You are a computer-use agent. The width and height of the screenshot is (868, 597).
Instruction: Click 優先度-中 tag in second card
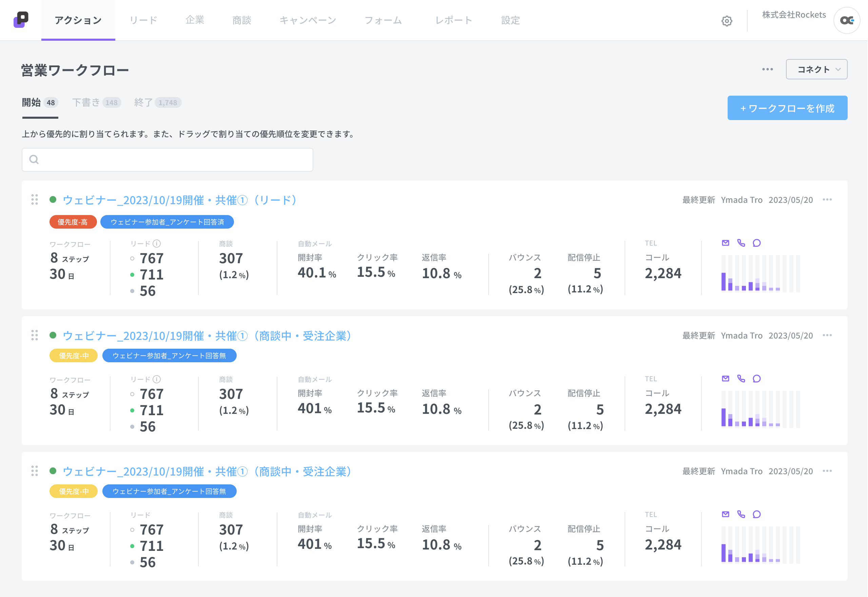tap(74, 356)
